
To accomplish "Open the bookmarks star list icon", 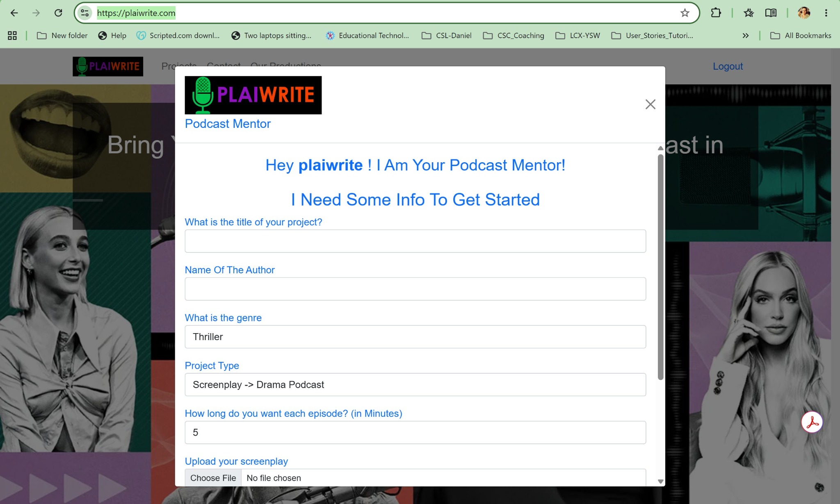I will click(x=749, y=13).
